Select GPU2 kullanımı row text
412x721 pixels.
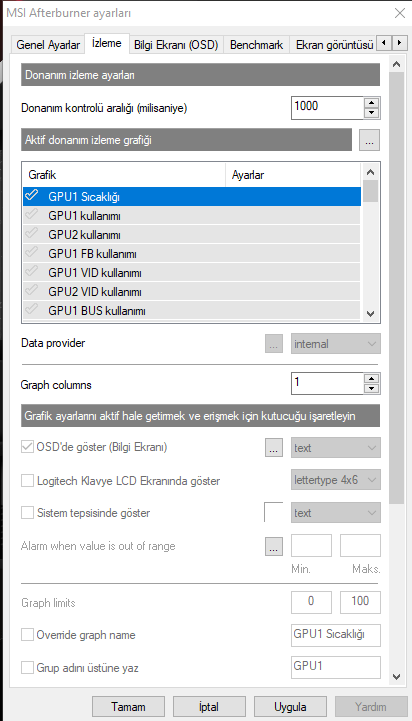click(84, 235)
